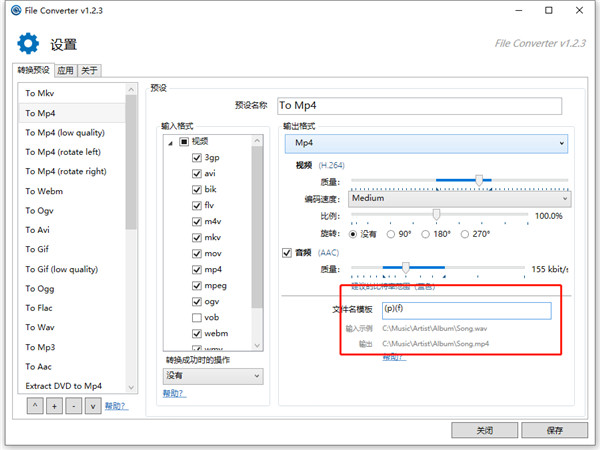This screenshot has height=450, width=600.
Task: Open the Mp4 output format dropdown
Action: point(426,143)
